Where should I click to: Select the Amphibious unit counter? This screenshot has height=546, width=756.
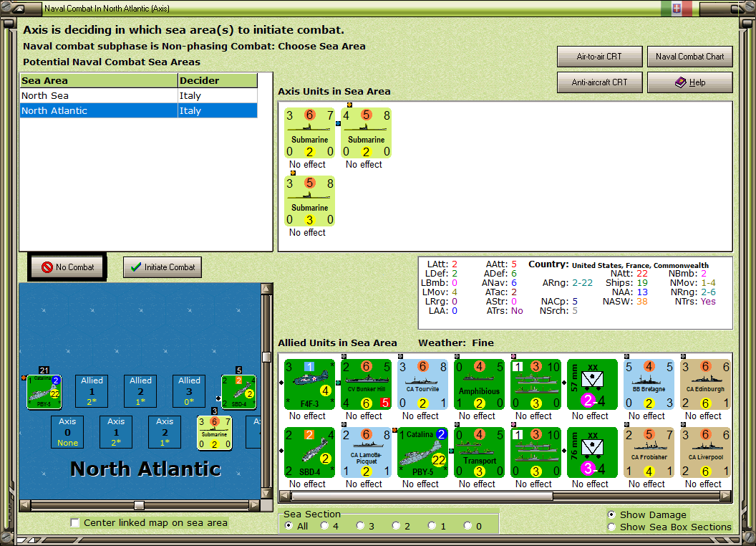tap(479, 384)
